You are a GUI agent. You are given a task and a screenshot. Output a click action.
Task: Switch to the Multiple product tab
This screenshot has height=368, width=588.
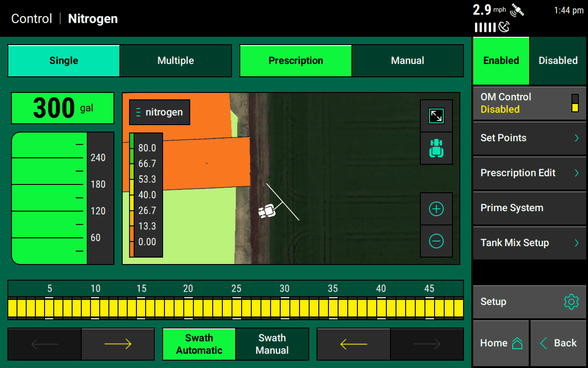(175, 60)
